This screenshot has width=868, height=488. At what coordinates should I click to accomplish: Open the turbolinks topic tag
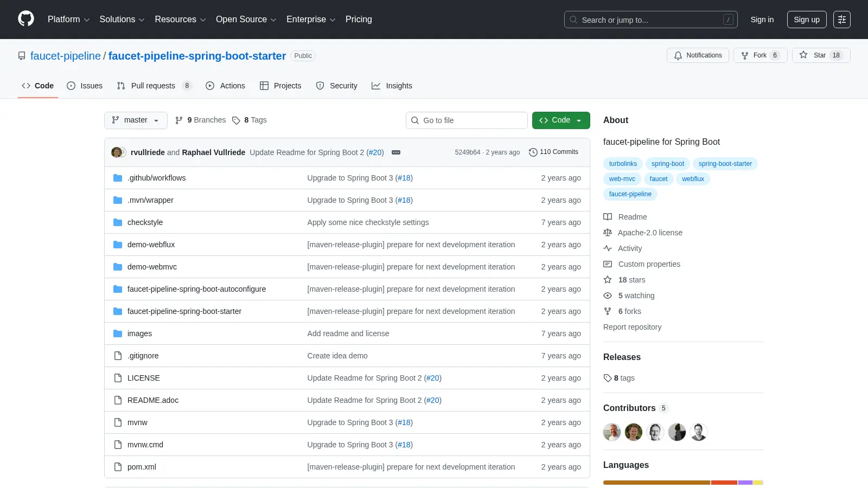click(623, 164)
